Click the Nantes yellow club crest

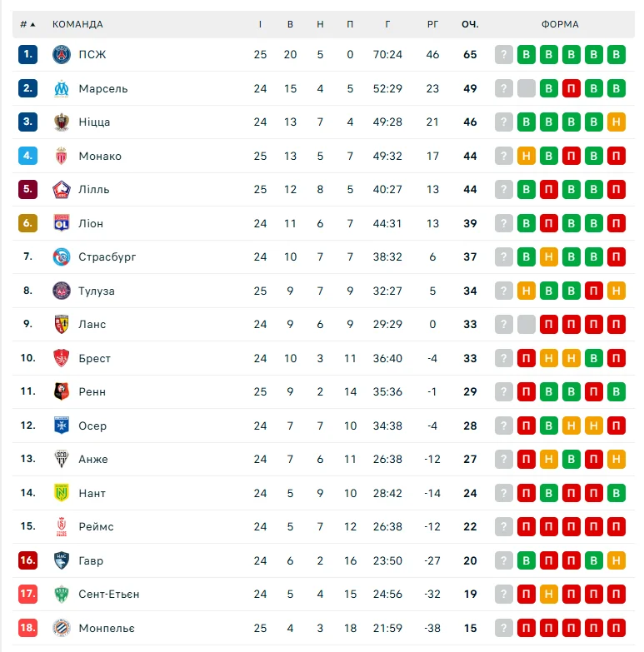62,493
